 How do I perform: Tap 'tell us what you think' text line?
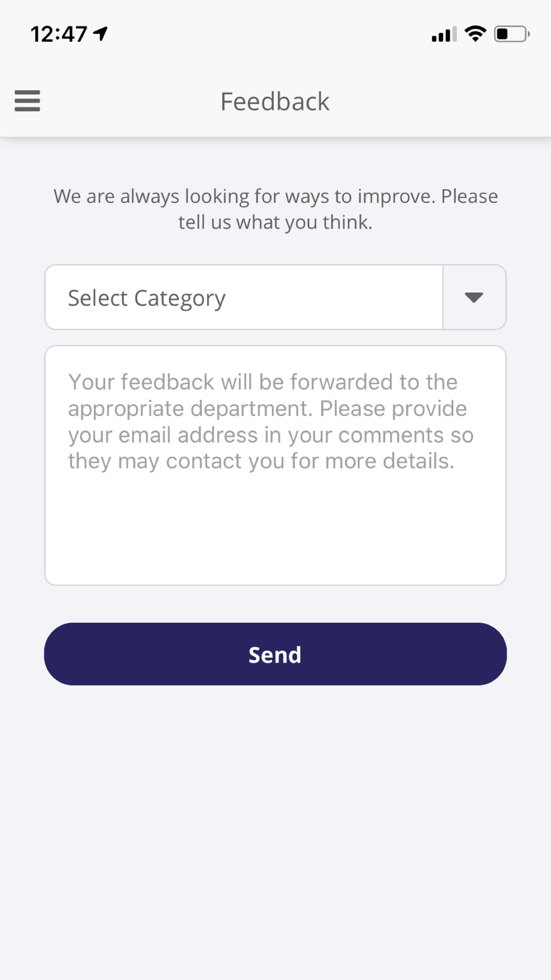point(275,222)
